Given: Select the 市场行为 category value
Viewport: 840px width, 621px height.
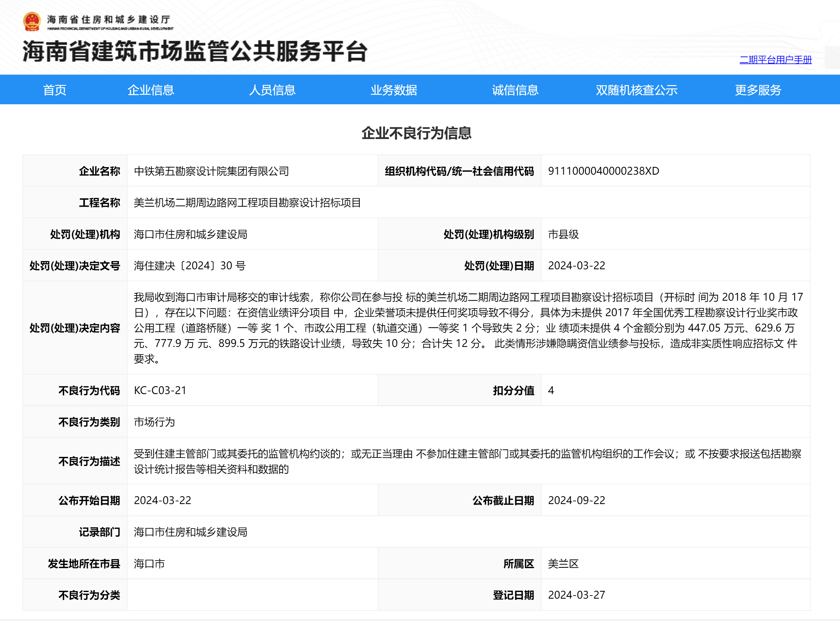Looking at the screenshot, I should point(154,422).
